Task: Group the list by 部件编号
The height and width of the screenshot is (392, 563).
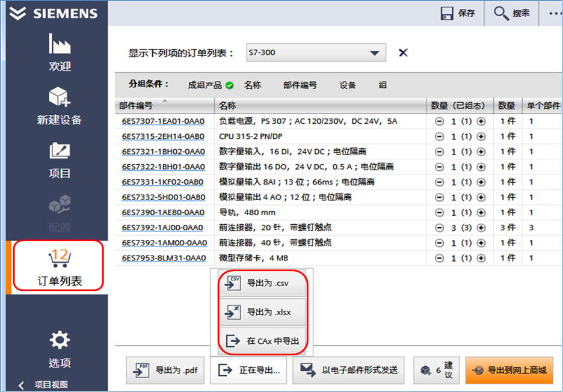Action: pos(300,85)
